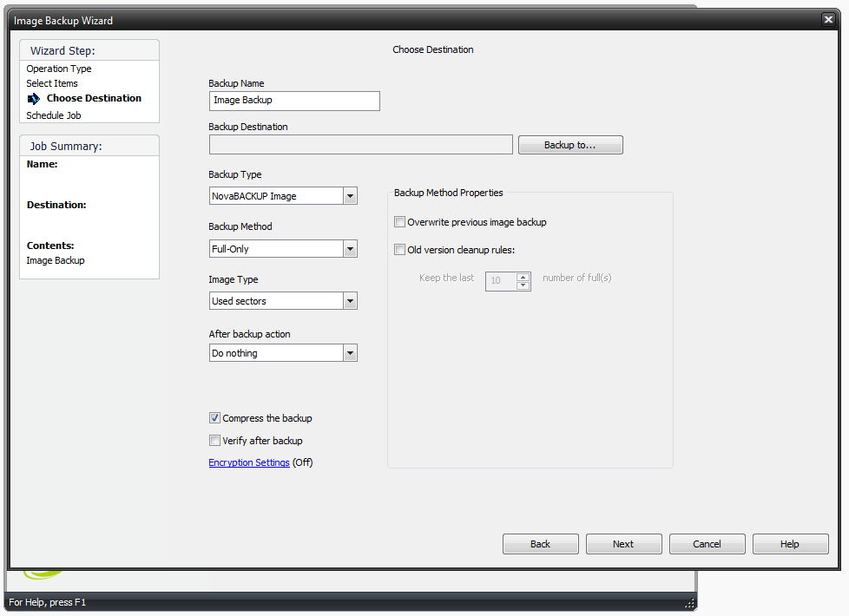Disable Compress the backup
The width and height of the screenshot is (849, 616).
(214, 417)
